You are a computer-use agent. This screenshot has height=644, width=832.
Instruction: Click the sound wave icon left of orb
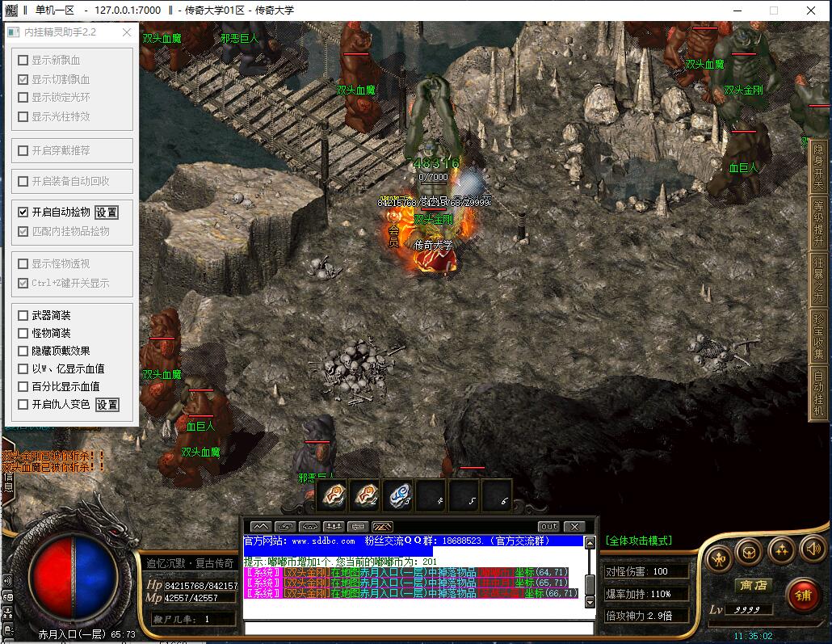[x=7, y=581]
